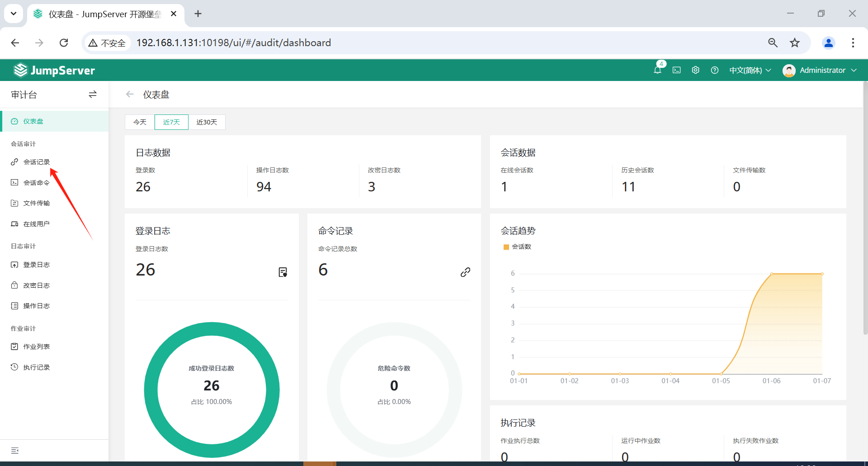868x466 pixels.
Task: Click the 会话命令 terminal icon in sidebar
Action: [x=14, y=182]
